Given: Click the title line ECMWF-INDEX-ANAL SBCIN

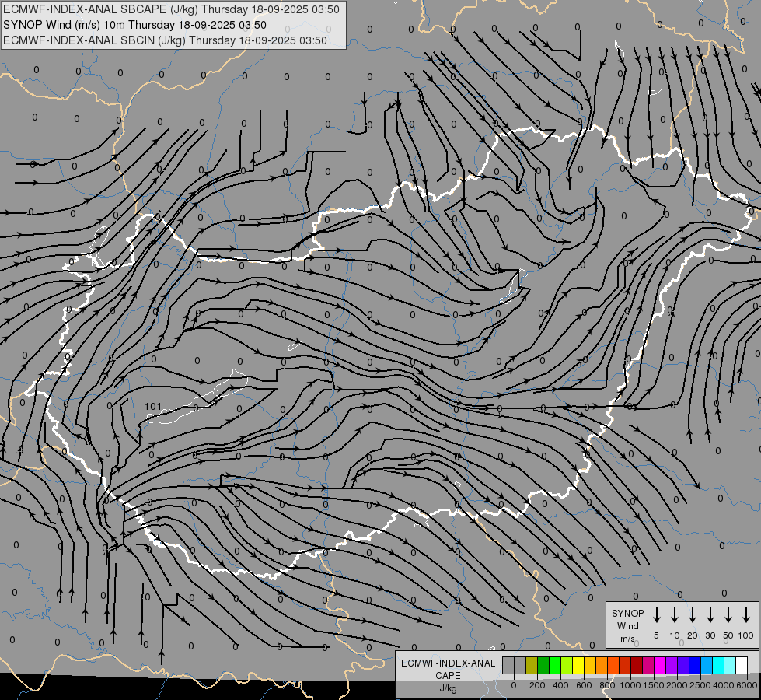Looking at the screenshot, I should tap(165, 40).
